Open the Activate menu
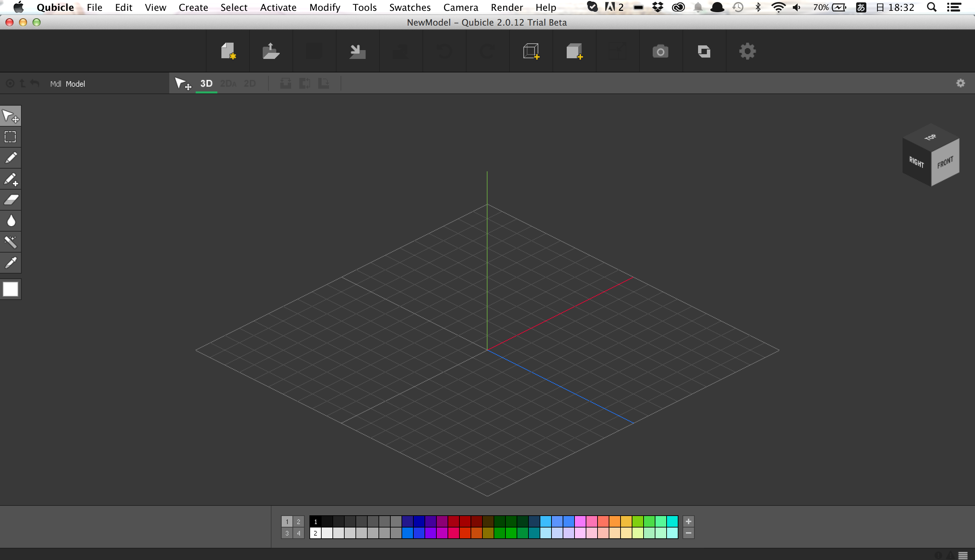Screen dimensions: 975x560 pyautogui.click(x=278, y=7)
